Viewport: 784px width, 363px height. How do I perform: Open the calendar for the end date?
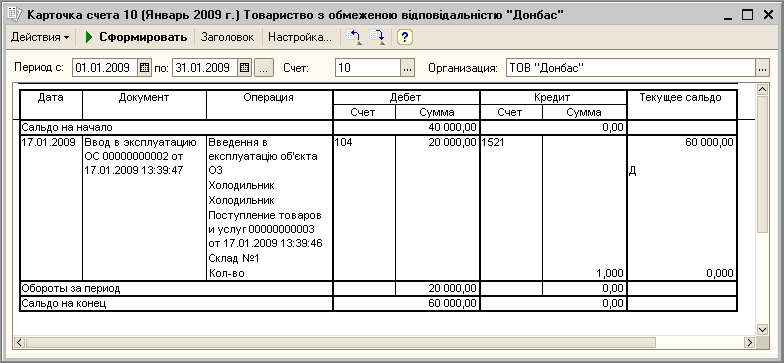(x=244, y=68)
